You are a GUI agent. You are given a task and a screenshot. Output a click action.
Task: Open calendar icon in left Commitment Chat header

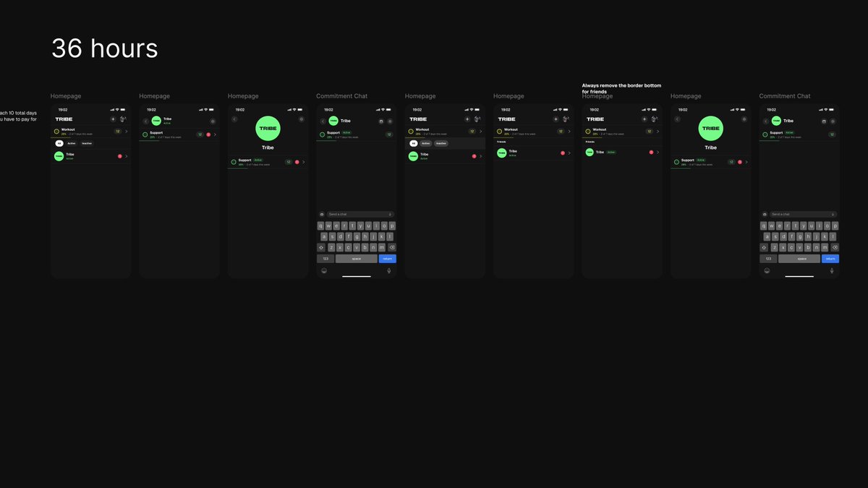382,121
